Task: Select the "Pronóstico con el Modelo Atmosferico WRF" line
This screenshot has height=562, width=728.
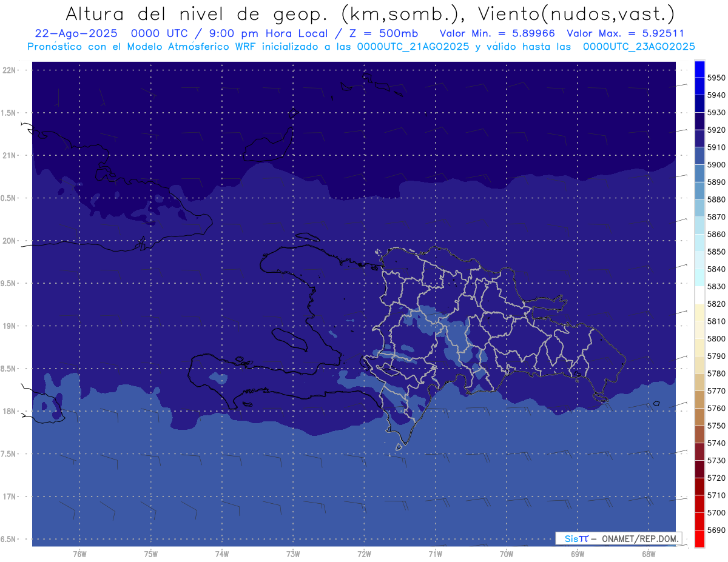Action: 143,46
